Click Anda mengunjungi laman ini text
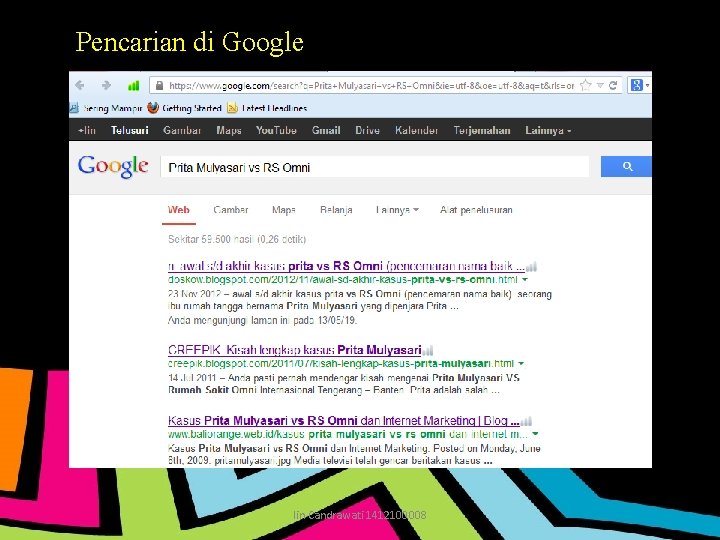 click(x=262, y=321)
